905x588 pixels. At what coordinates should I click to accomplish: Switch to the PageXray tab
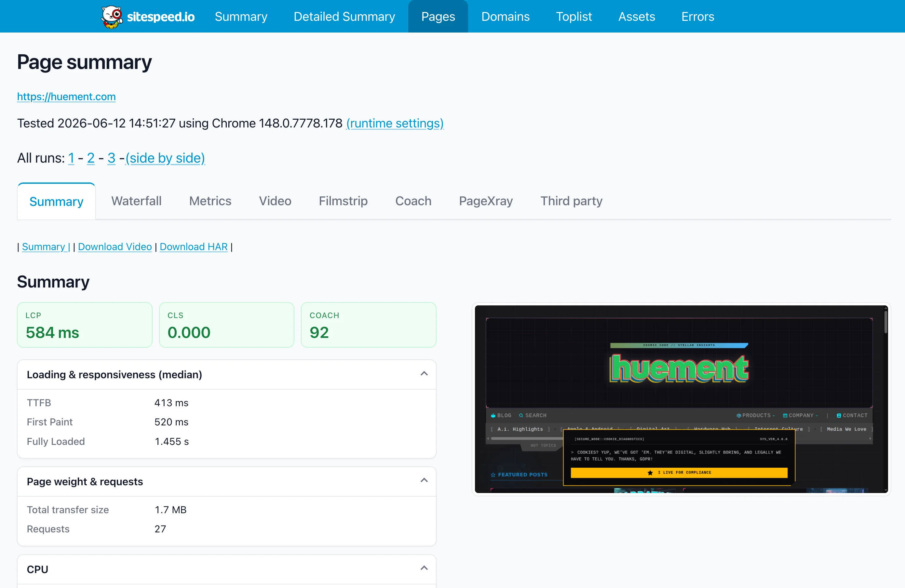click(x=486, y=201)
